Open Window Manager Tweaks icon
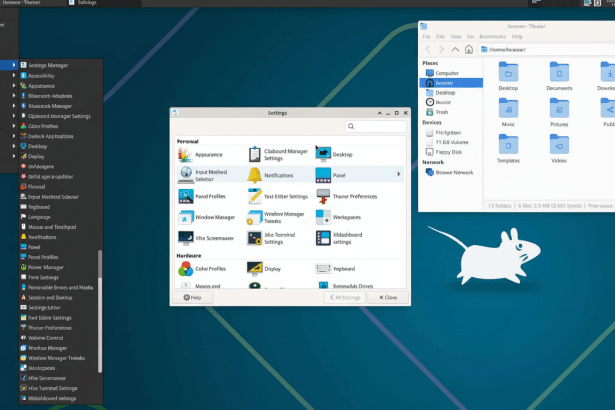This screenshot has height=410, width=615. tap(255, 217)
